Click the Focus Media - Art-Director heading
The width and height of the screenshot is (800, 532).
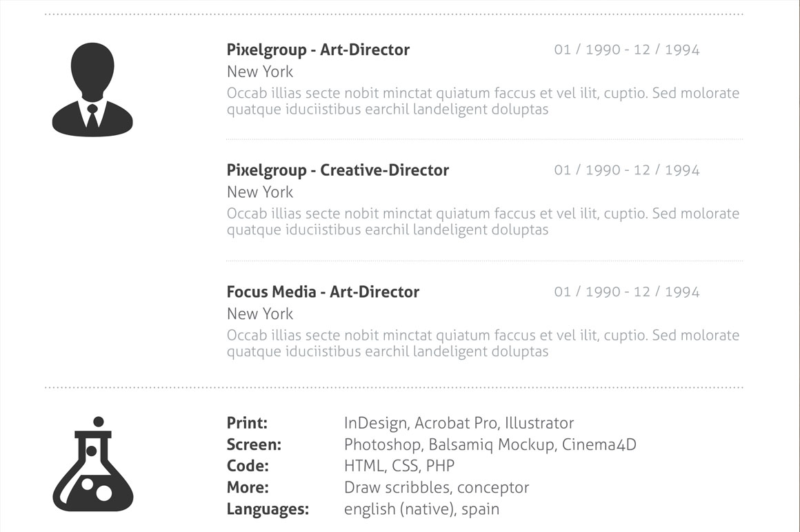pyautogui.click(x=323, y=291)
